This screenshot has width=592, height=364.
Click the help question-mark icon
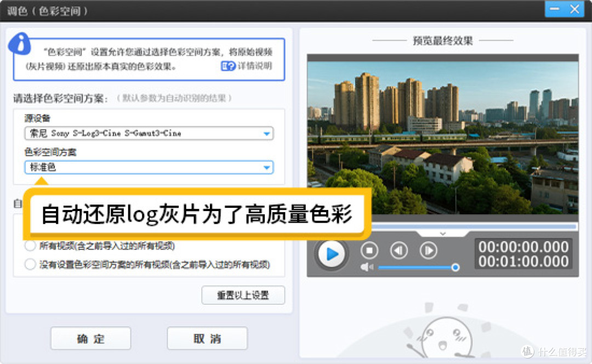pyautogui.click(x=228, y=66)
